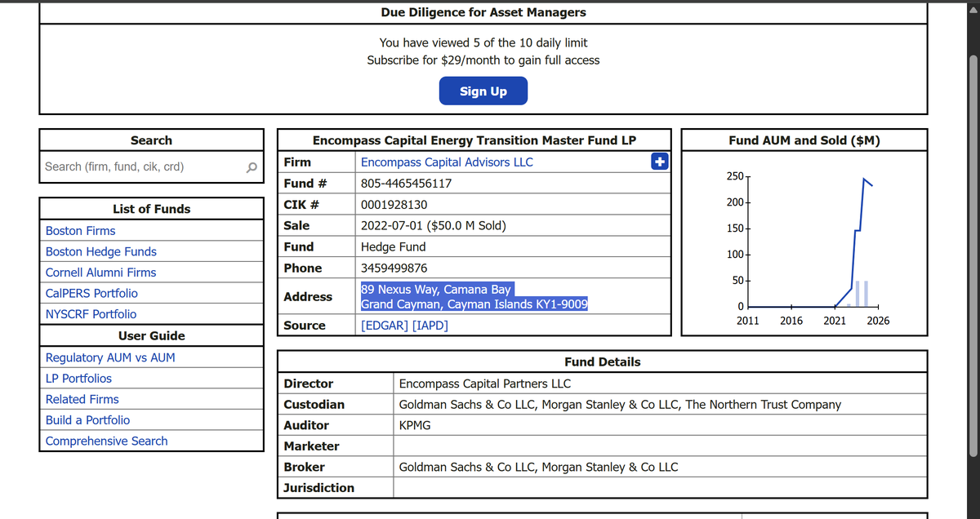Open Boston Hedge Funds list
Viewport: 980px width, 519px height.
point(100,251)
